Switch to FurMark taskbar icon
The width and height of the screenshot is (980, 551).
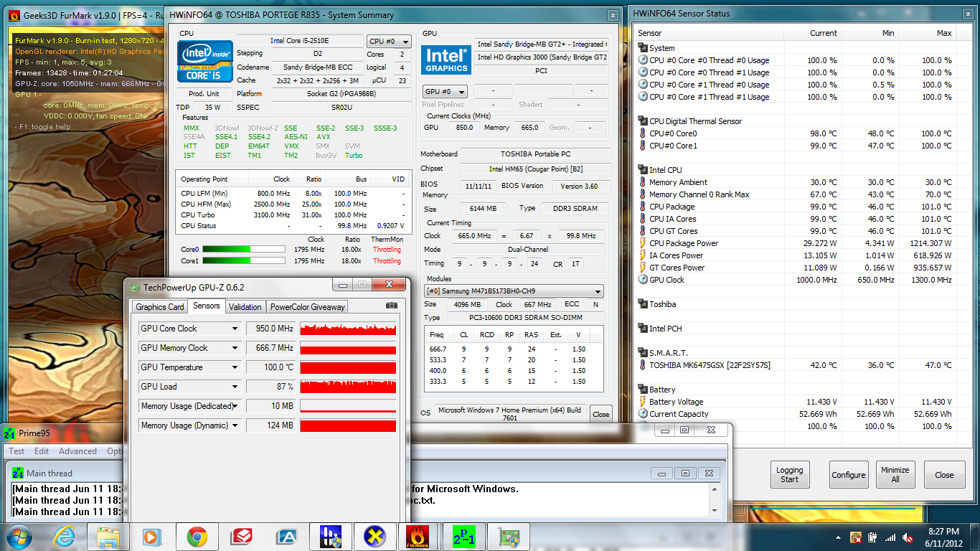tap(418, 536)
